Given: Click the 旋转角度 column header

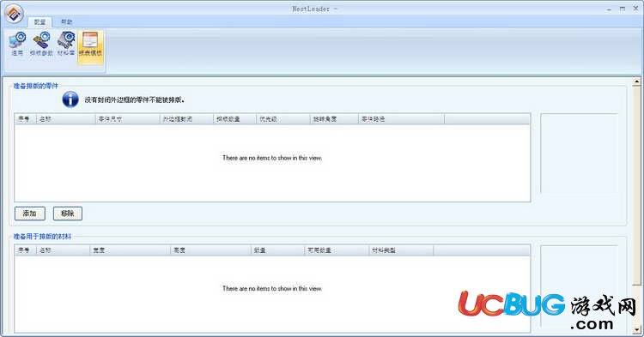Looking at the screenshot, I should pos(334,119).
